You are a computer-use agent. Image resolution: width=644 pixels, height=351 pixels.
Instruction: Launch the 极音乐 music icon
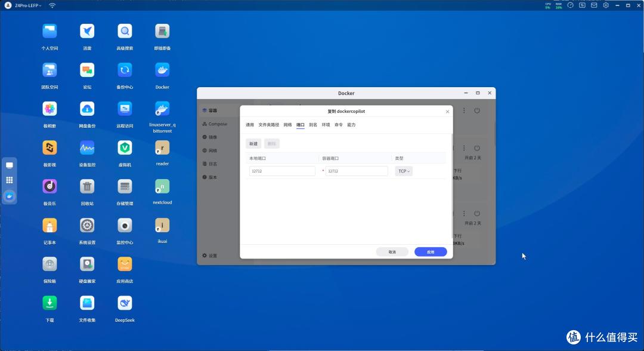point(49,187)
